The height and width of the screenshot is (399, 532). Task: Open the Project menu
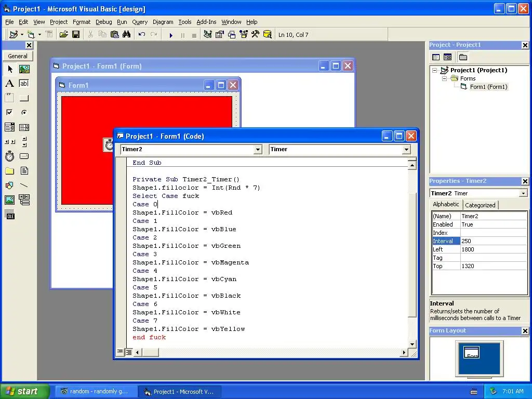pos(59,22)
